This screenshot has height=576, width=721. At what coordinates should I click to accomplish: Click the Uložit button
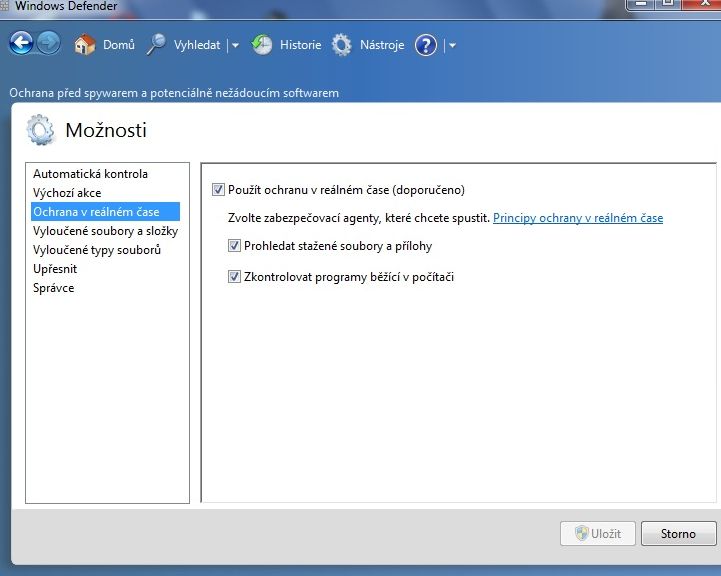[598, 533]
